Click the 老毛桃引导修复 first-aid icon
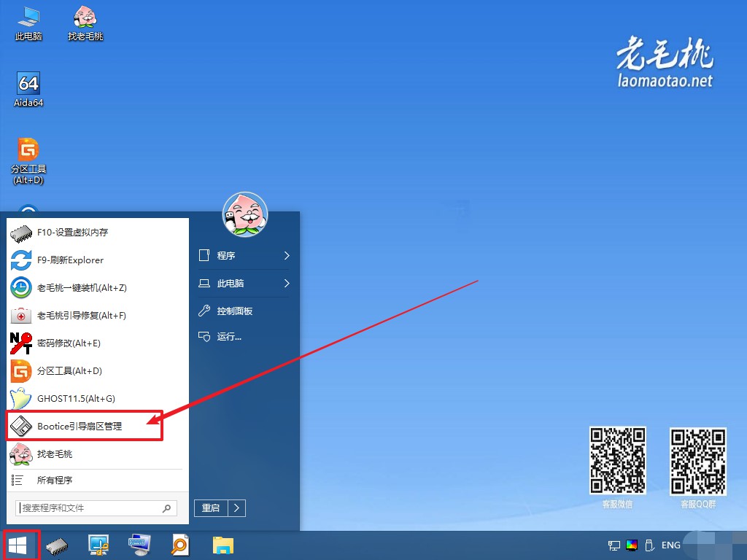The width and height of the screenshot is (747, 560). pyautogui.click(x=21, y=315)
